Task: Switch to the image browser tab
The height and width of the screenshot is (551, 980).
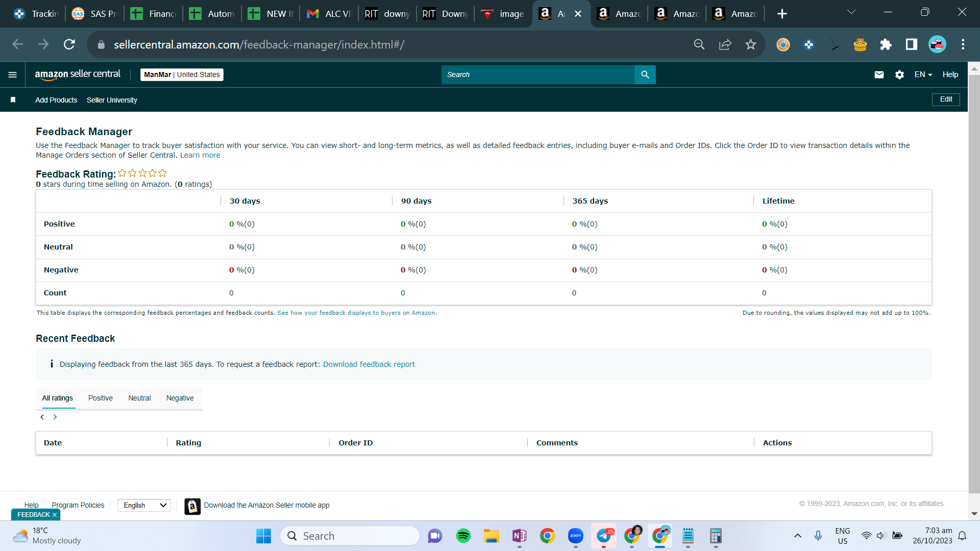Action: point(503,14)
